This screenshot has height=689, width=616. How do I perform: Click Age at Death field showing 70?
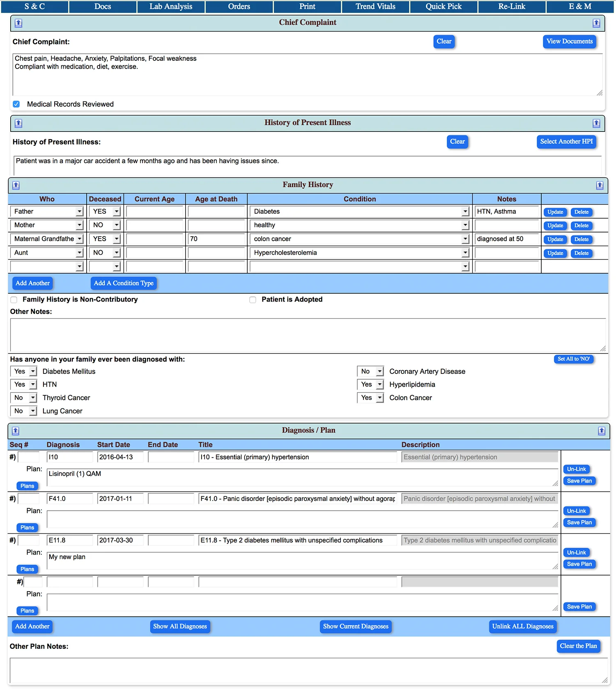click(216, 239)
